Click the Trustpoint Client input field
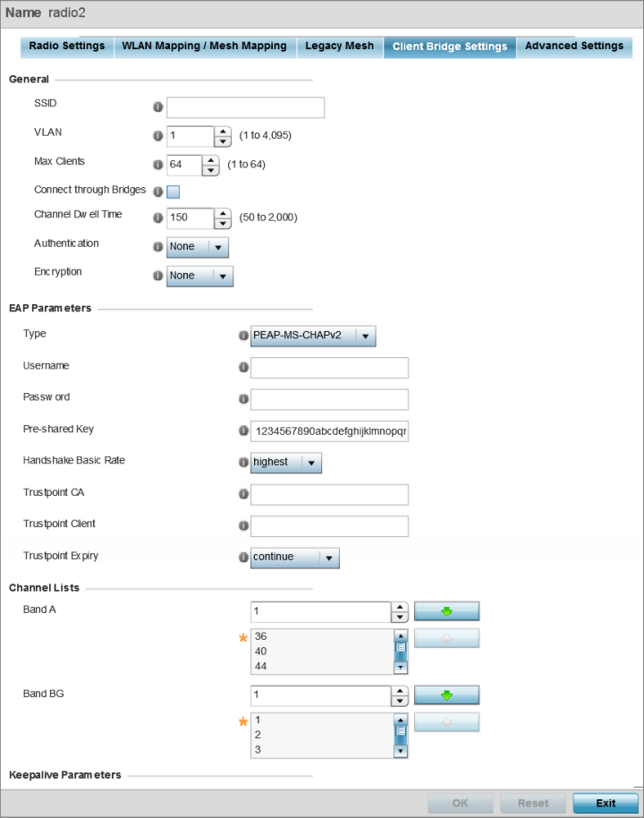Image resolution: width=644 pixels, height=818 pixels. pos(329,526)
